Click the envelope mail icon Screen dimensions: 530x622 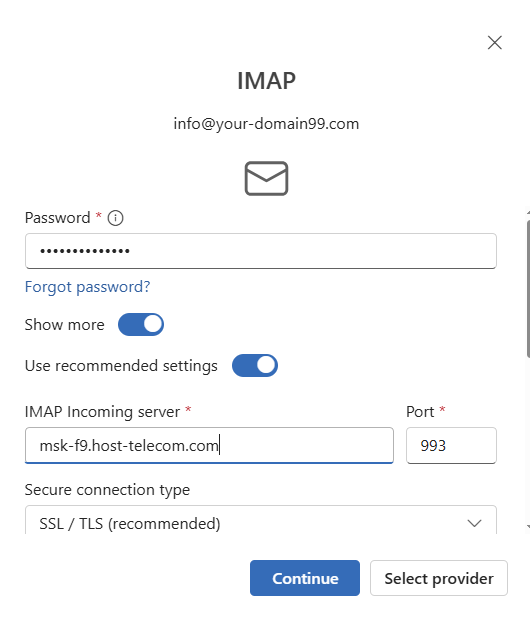266,179
